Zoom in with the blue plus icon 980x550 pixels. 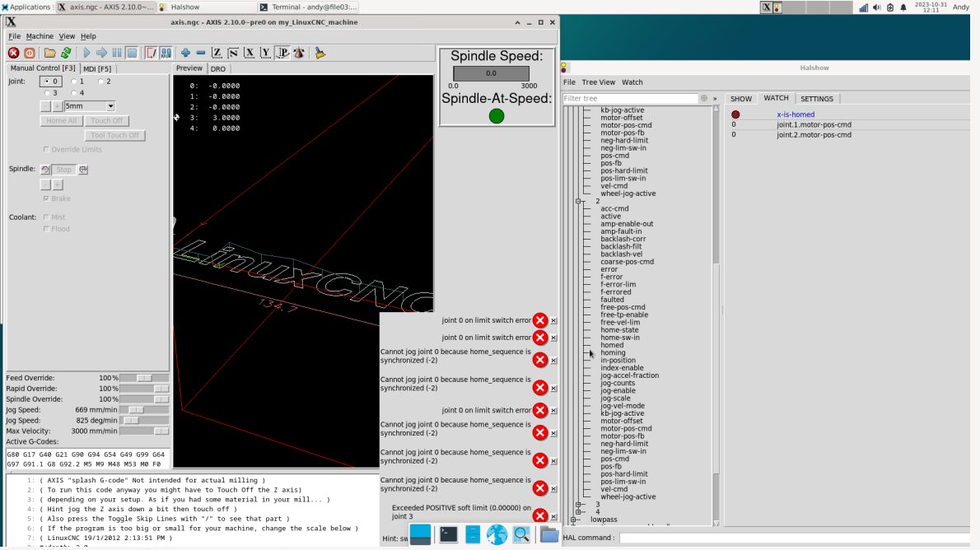tap(185, 54)
